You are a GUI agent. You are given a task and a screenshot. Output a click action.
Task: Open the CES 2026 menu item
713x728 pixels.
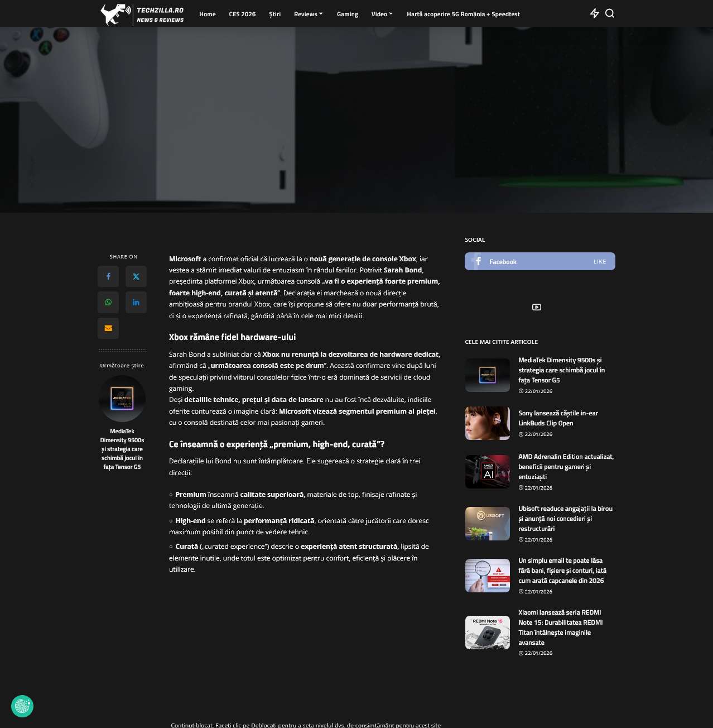point(242,14)
